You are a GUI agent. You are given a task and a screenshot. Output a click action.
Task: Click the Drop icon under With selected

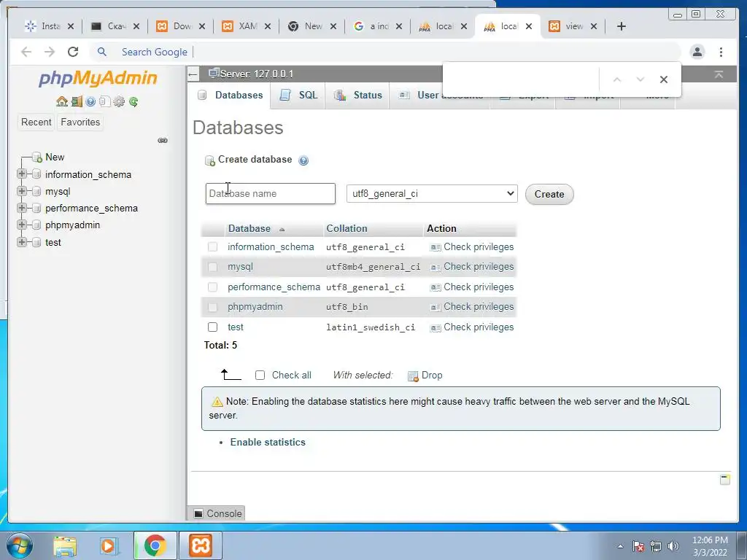[x=413, y=376]
